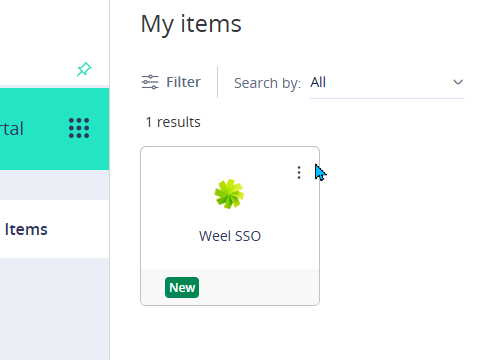
Task: Click the underline field of Search by
Action: click(387, 85)
